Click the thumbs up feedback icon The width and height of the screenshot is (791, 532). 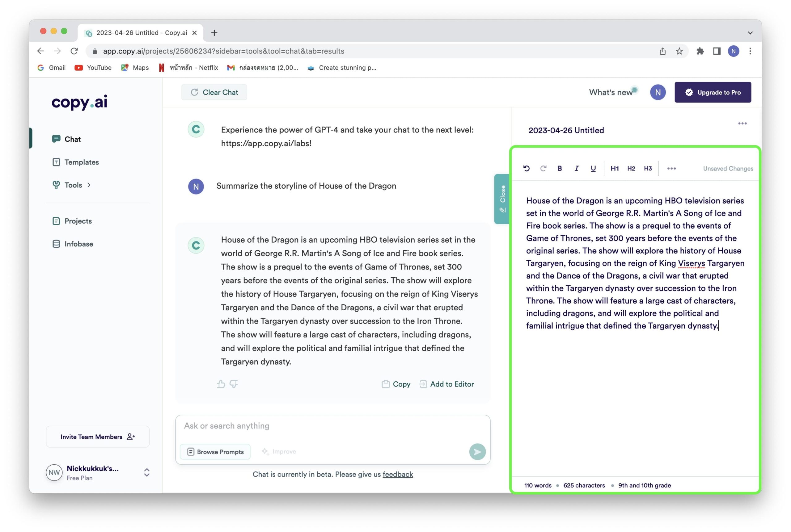[x=221, y=384]
